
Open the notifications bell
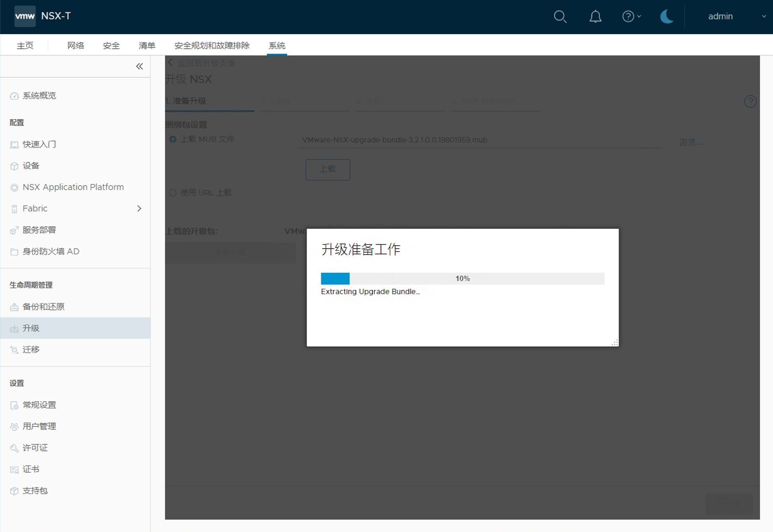pyautogui.click(x=595, y=16)
